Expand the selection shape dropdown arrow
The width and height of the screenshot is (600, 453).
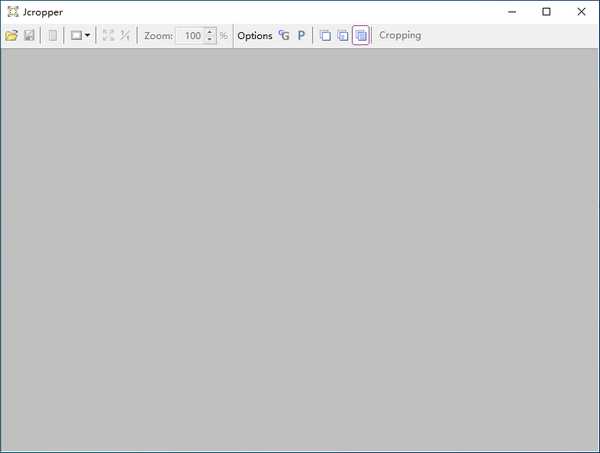click(88, 36)
